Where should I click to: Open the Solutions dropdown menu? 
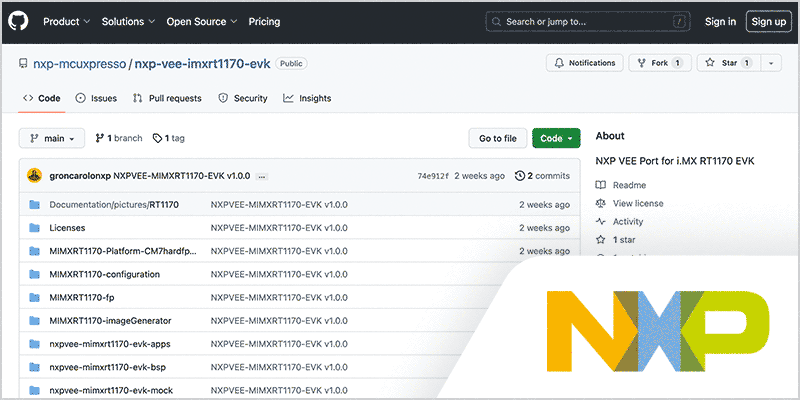pyautogui.click(x=128, y=21)
